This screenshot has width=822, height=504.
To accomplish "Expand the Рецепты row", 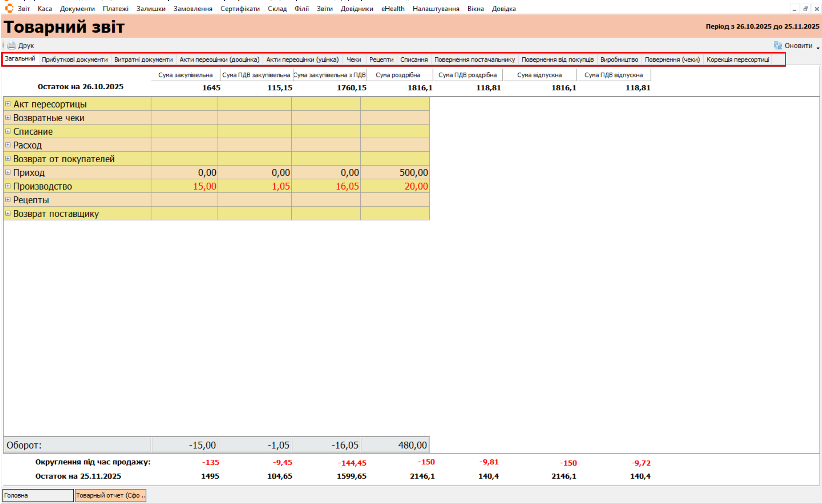I will pos(8,200).
